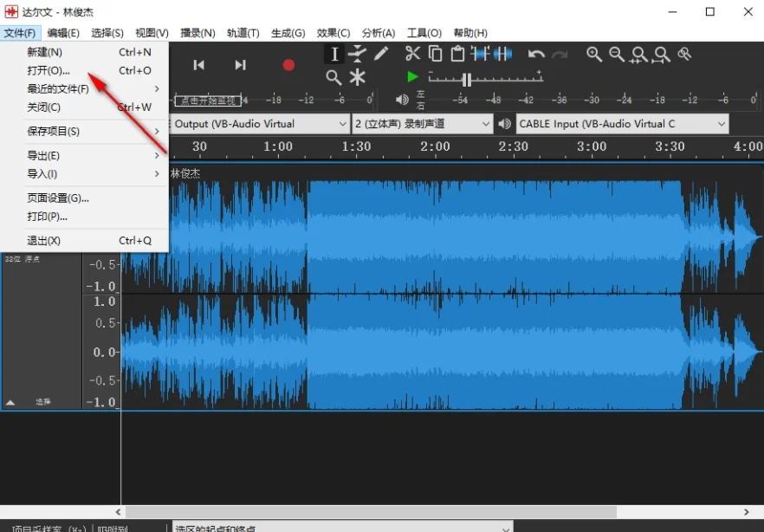Open the 生成(G) menu
This screenshot has height=532, width=764.
click(x=288, y=33)
